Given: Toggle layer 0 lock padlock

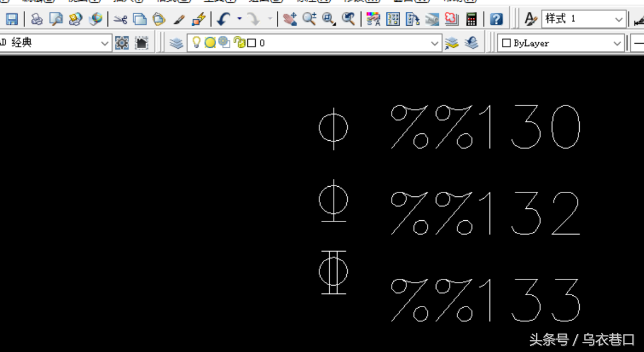Looking at the screenshot, I should 239,42.
